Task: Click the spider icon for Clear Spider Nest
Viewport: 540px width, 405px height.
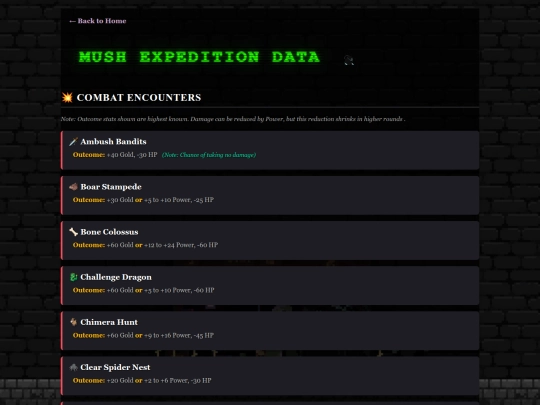Action: [x=73, y=367]
